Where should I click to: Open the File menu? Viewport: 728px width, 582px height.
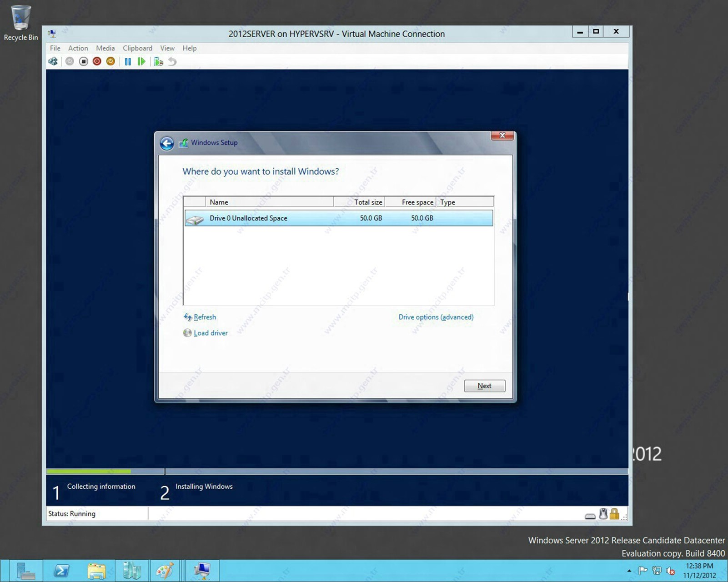coord(55,48)
